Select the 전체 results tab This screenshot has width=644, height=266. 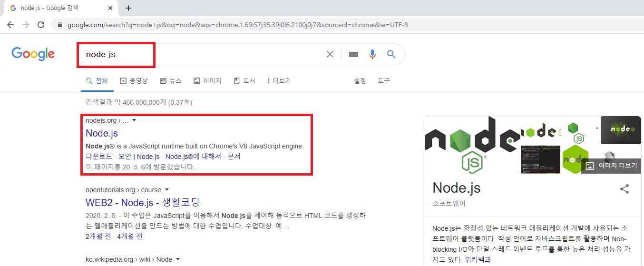pos(97,81)
